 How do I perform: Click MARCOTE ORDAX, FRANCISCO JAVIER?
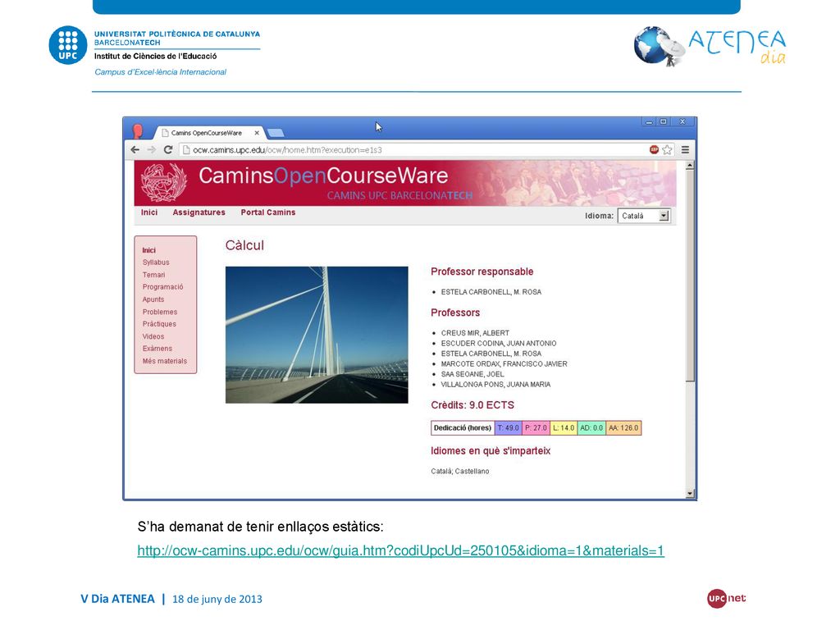504,364
